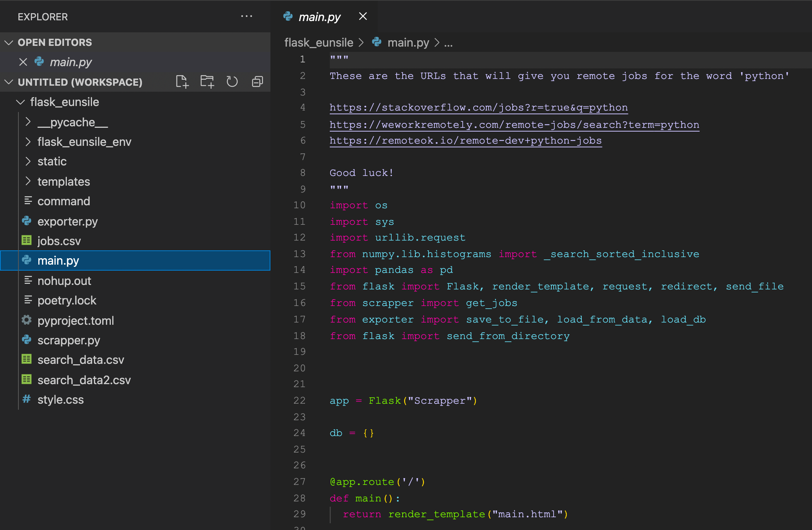
Task: Click the Collapse Folders icon in Explorer
Action: [x=257, y=82]
